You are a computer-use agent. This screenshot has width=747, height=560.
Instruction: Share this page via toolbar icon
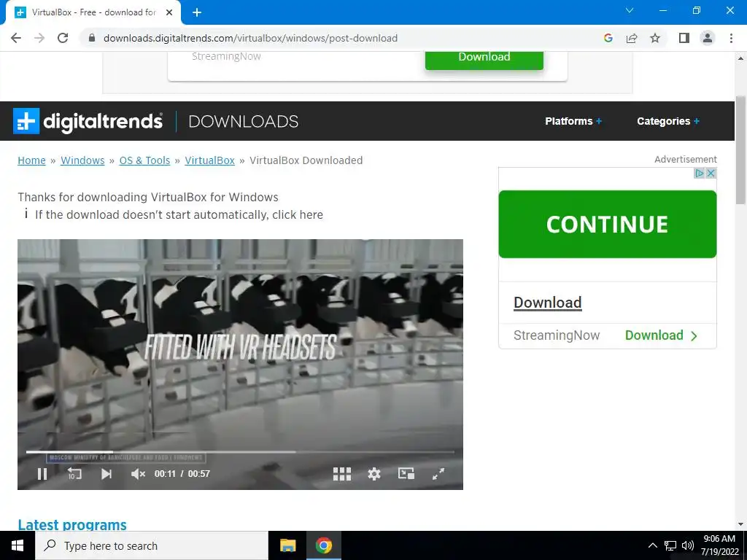click(x=632, y=38)
